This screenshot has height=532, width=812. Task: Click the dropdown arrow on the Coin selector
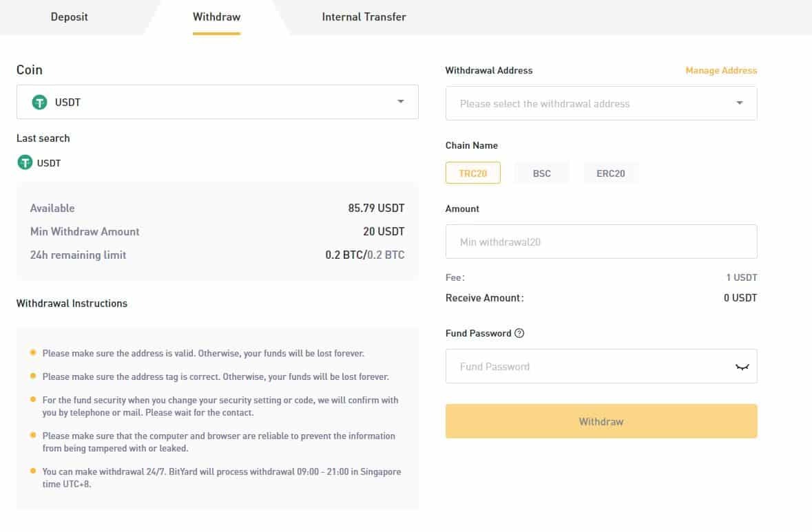[x=400, y=102]
